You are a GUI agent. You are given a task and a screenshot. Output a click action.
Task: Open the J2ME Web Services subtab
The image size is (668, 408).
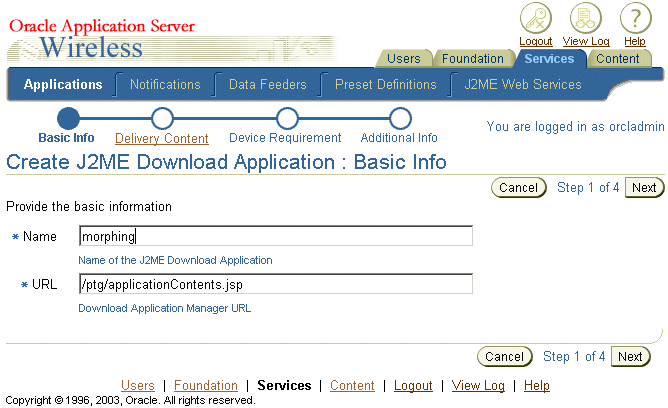pyautogui.click(x=523, y=84)
